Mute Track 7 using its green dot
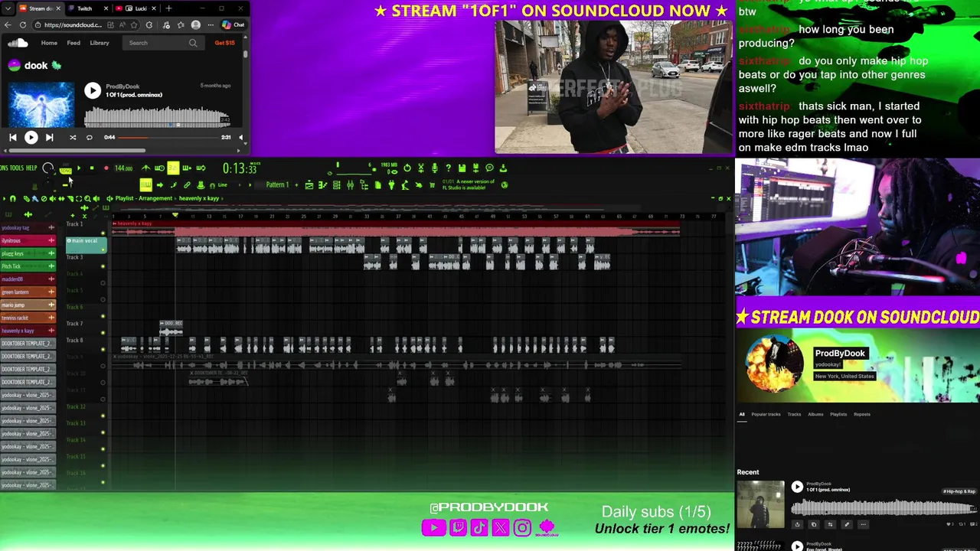This screenshot has width=980, height=551. (103, 333)
